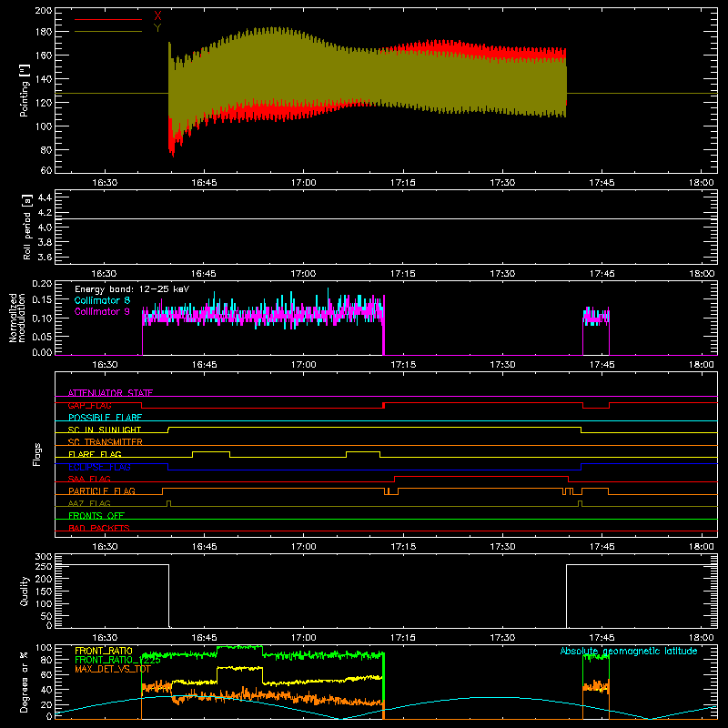The width and height of the screenshot is (728, 728).
Task: Click 17:30 tick under the Flags plot
Action: [x=502, y=547]
